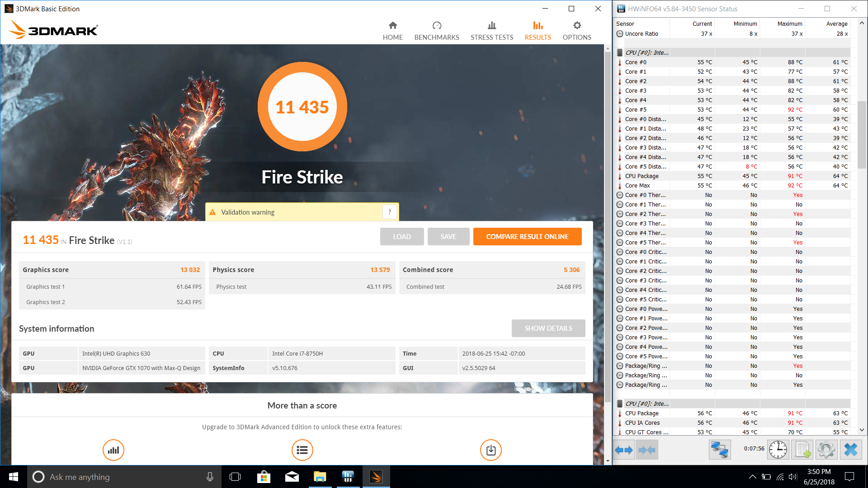Open volume control in system tray

click(793, 477)
